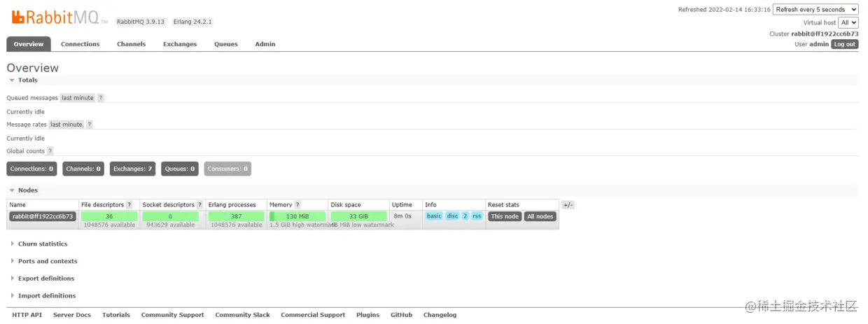The width and height of the screenshot is (868, 324).
Task: Open the Virtual host selector
Action: point(848,23)
